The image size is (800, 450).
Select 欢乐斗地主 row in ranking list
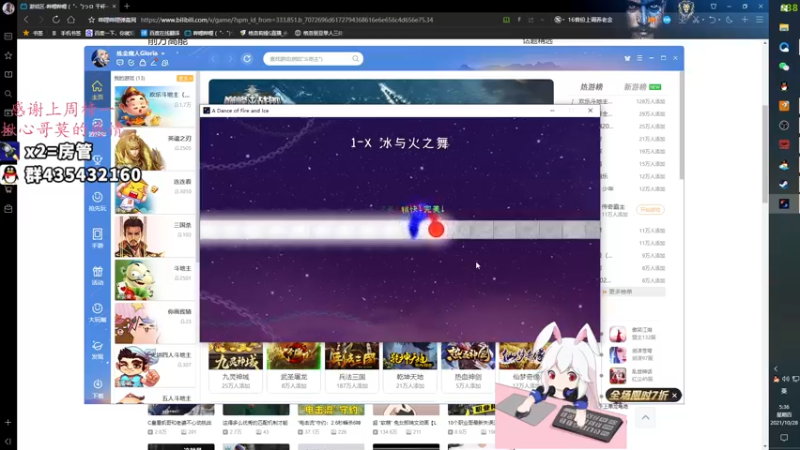tap(618, 102)
